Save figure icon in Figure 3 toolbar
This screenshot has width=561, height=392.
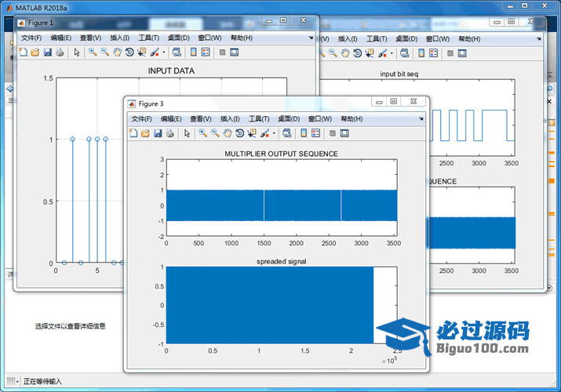(x=158, y=133)
